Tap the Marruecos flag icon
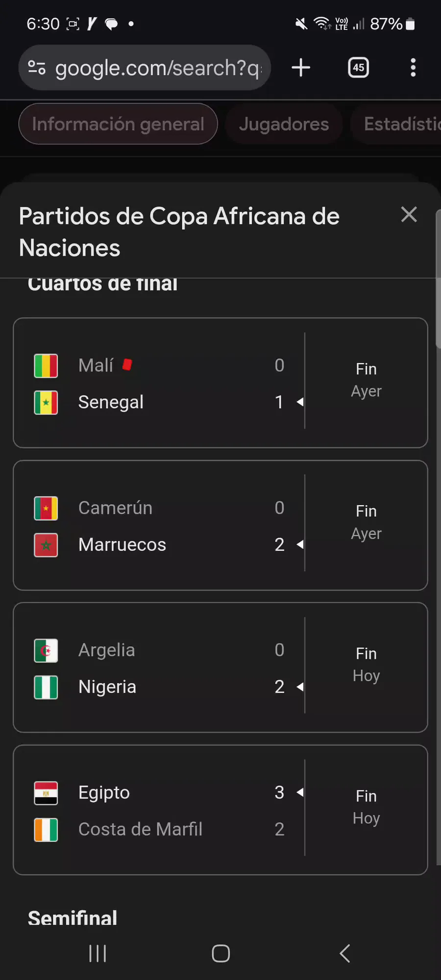Image resolution: width=441 pixels, height=980 pixels. [46, 545]
